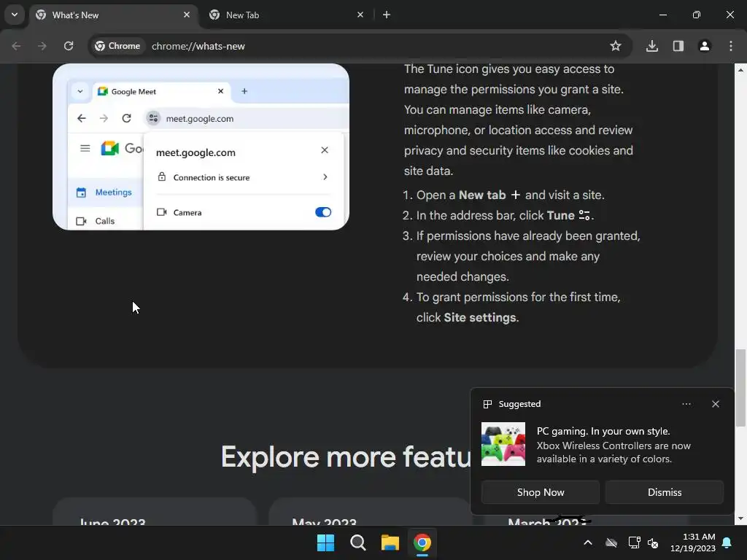The image size is (747, 560).
Task: Show hidden system tray icons
Action: pyautogui.click(x=588, y=542)
